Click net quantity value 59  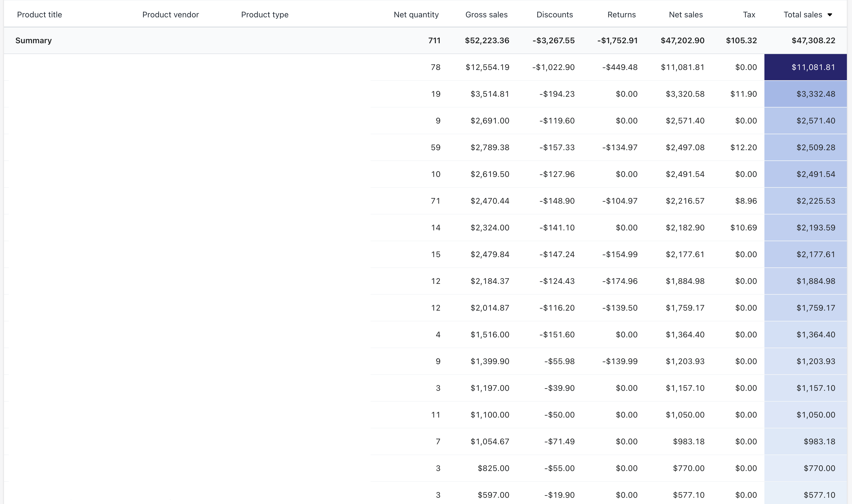point(435,147)
